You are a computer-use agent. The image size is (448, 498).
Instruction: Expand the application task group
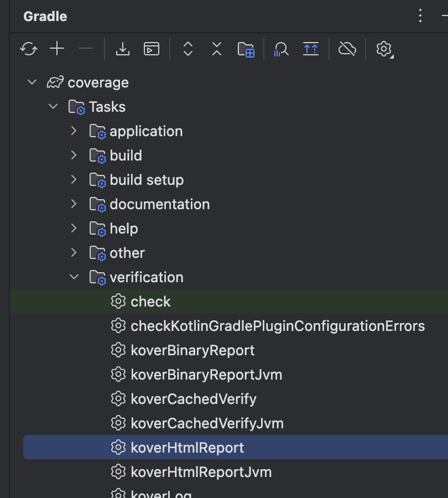(x=74, y=131)
